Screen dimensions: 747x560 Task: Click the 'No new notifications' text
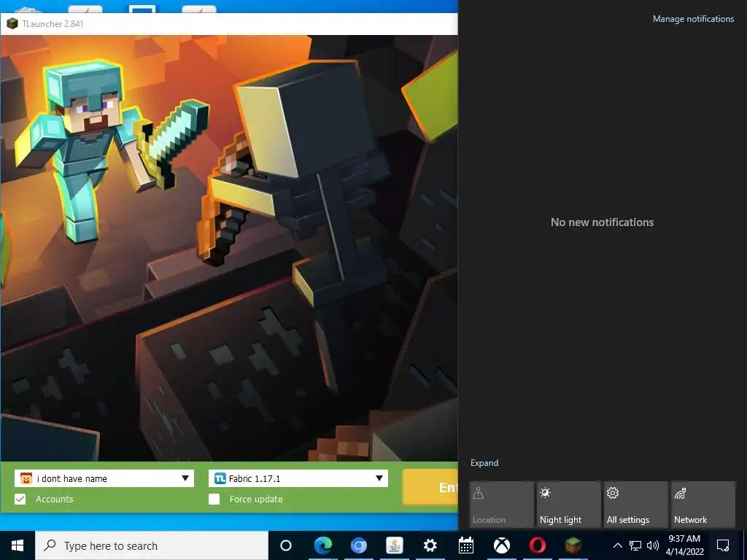(x=602, y=222)
